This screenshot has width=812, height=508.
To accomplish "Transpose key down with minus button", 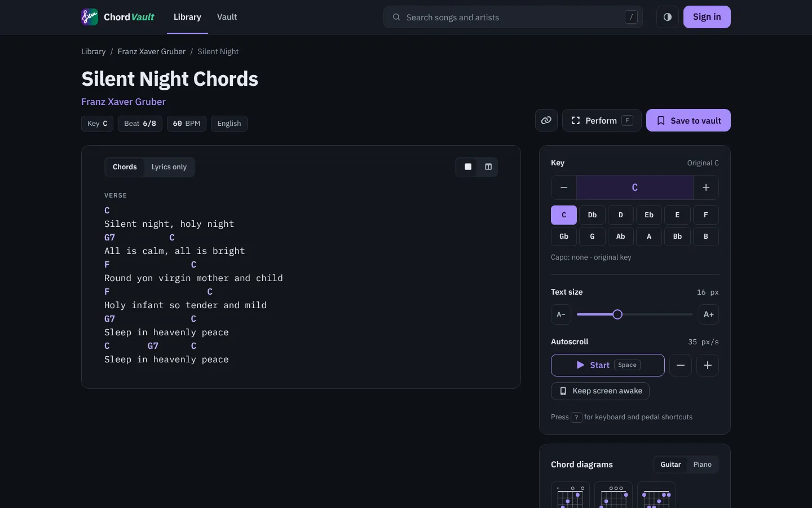I will pos(564,187).
